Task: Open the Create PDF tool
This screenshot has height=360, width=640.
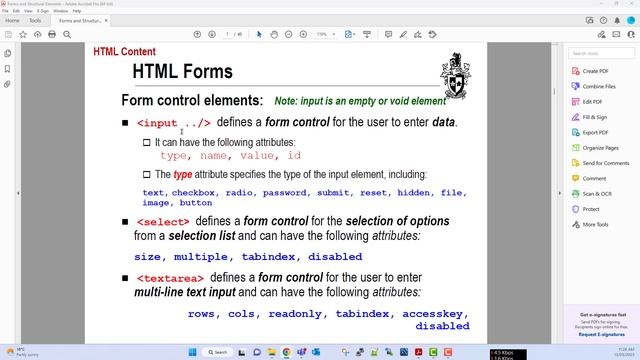Action: point(590,71)
